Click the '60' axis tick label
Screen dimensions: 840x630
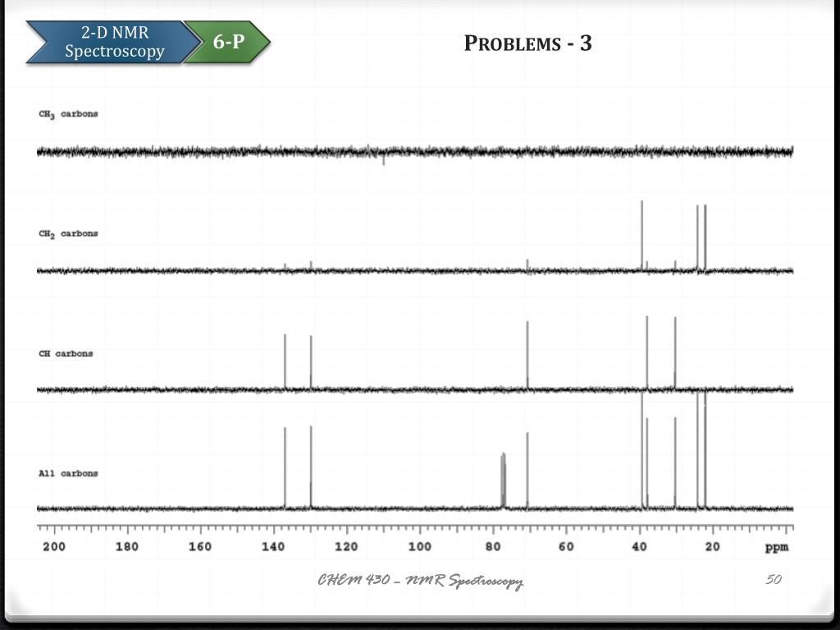tap(566, 547)
